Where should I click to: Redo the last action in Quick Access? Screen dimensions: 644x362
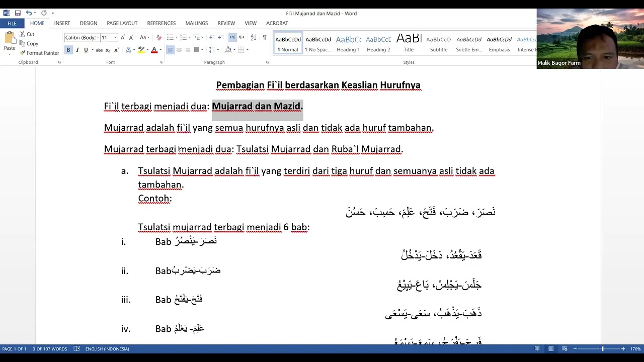click(44, 13)
